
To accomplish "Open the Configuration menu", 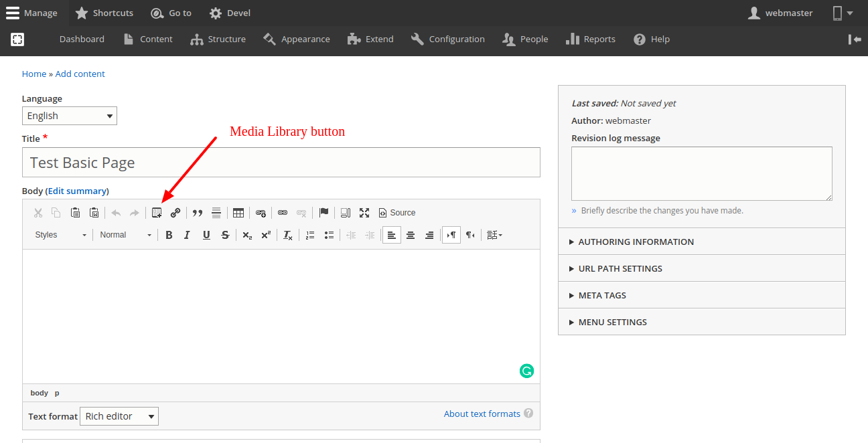I will coord(448,39).
